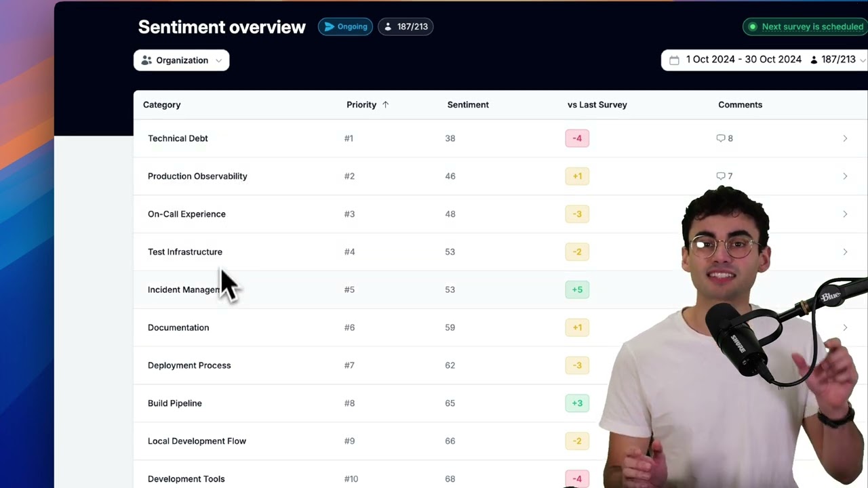The height and width of the screenshot is (488, 868).
Task: Click sentiment value 62 for Deployment Process
Action: [450, 365]
